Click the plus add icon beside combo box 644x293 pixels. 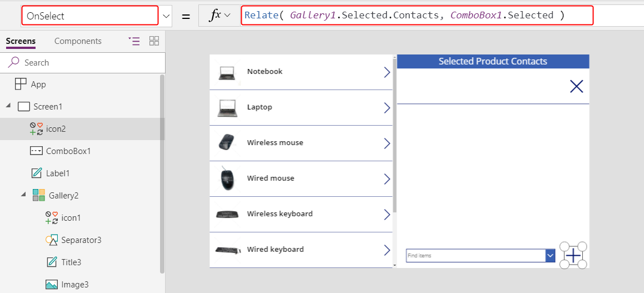click(x=573, y=255)
